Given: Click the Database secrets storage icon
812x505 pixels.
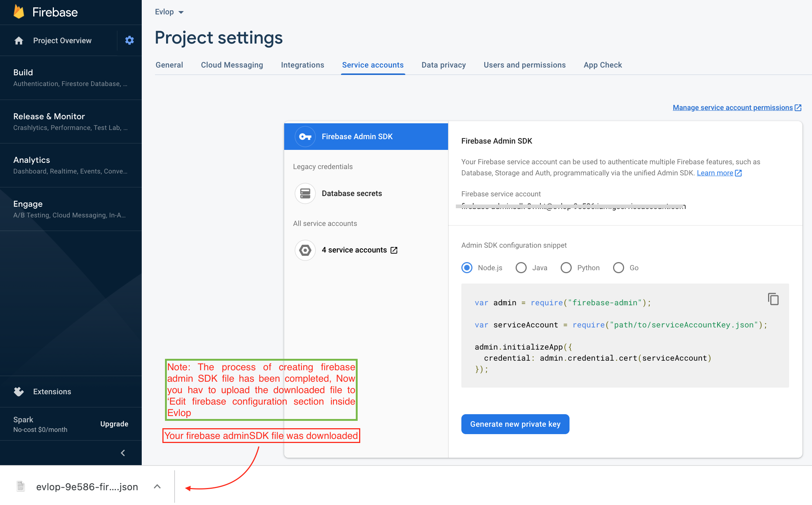Looking at the screenshot, I should 305,193.
